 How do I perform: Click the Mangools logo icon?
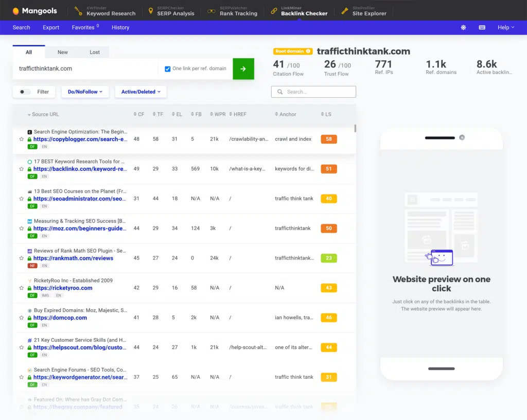click(x=16, y=11)
